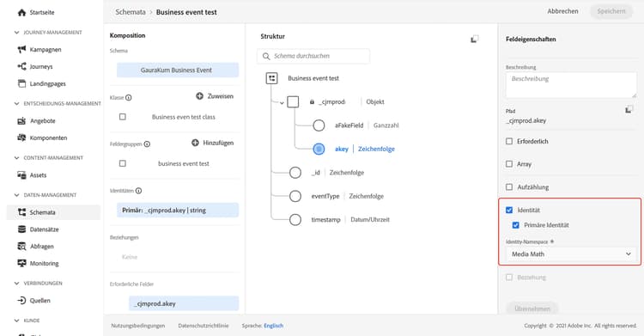The width and height of the screenshot is (644, 336).
Task: Open Quellen sources icon
Action: [x=21, y=301]
